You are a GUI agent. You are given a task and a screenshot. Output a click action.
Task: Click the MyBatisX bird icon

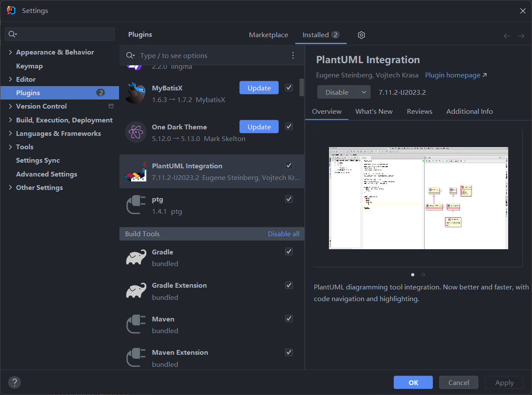[x=135, y=93]
